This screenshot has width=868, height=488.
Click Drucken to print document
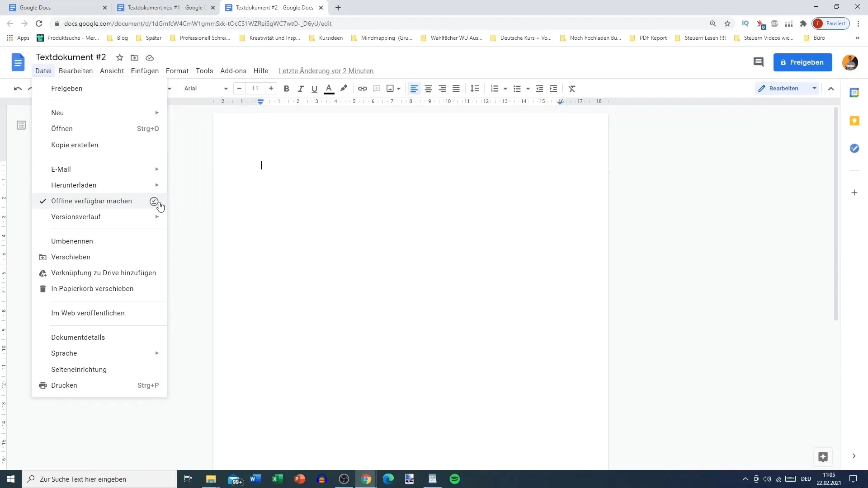(x=64, y=385)
